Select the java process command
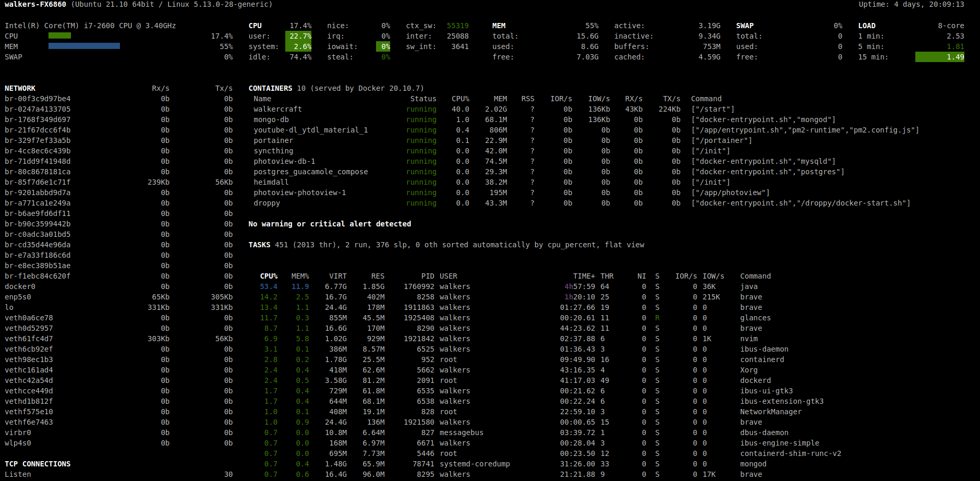 click(748, 286)
